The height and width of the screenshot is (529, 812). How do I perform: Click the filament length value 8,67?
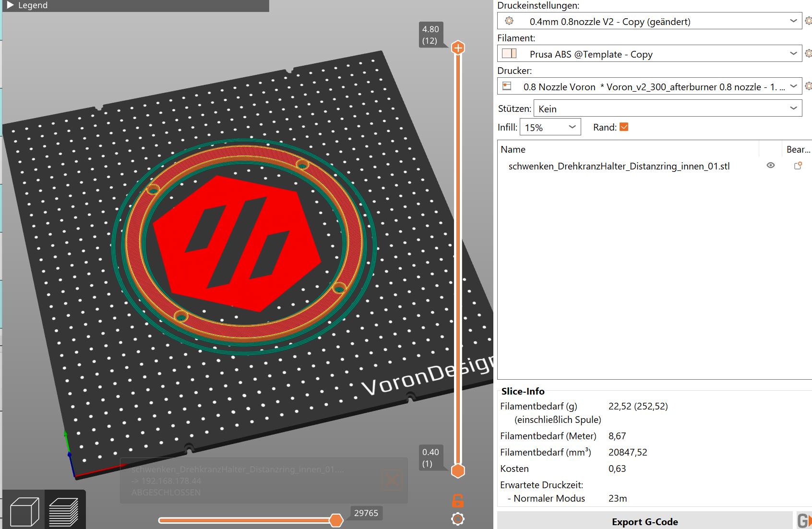[x=617, y=436]
